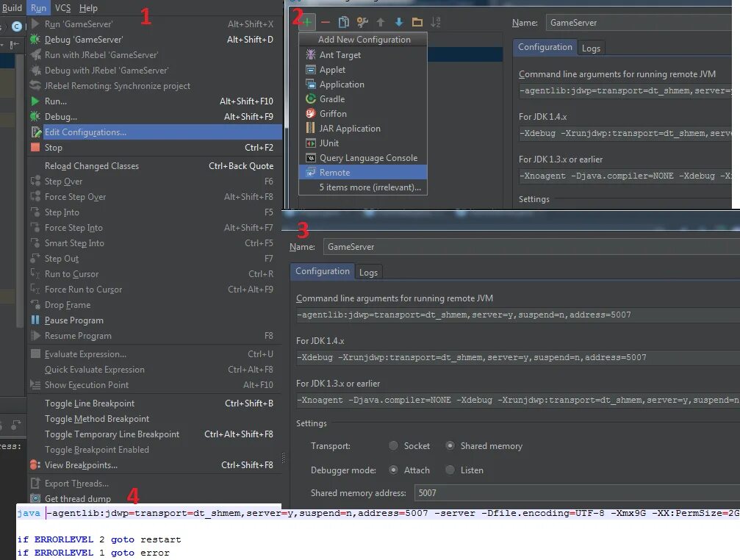Choose Gradle in the Add New Configuration list
This screenshot has height=560, width=740.
(363, 99)
